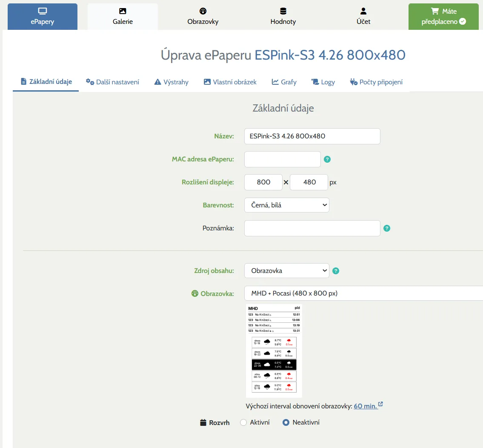
Task: Expand the Zdroj obsahu dropdown
Action: (x=286, y=270)
